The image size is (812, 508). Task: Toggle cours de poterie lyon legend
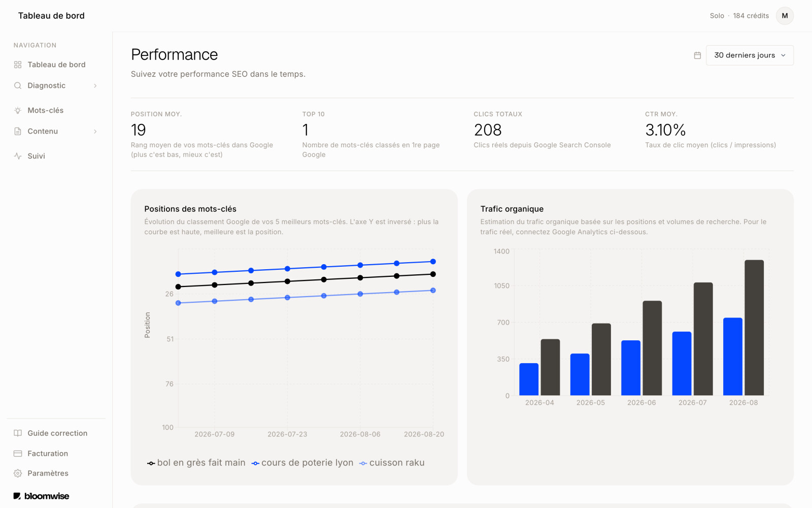302,463
